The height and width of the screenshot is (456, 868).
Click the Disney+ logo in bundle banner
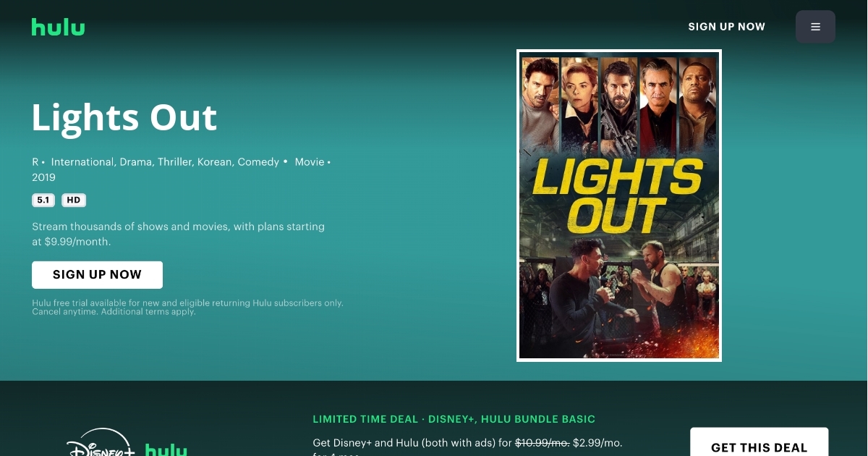tap(101, 443)
